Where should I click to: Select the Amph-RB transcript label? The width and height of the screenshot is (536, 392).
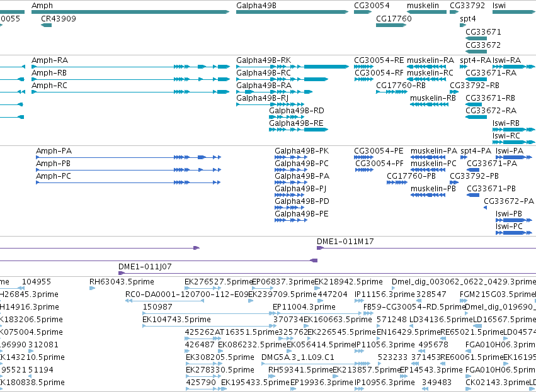click(49, 73)
